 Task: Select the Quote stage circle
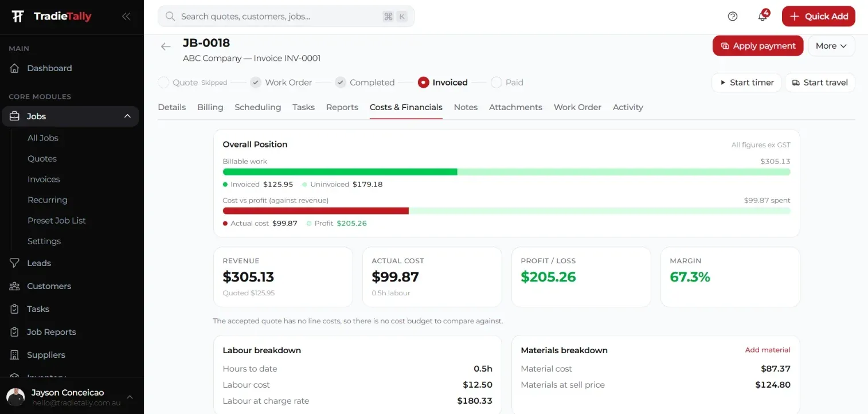click(x=163, y=83)
